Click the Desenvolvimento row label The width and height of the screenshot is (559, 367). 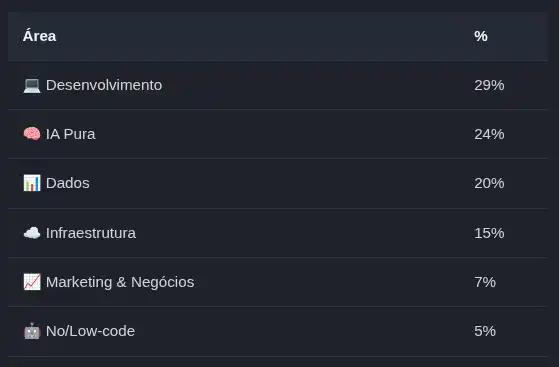coord(104,85)
